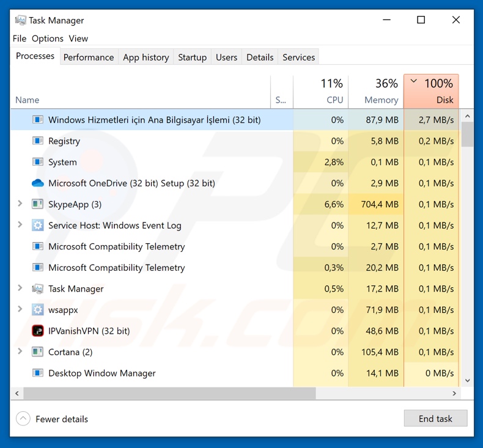This screenshot has width=483, height=448.
Task: Expand the SkypeApp (3) process group
Action: [x=20, y=204]
